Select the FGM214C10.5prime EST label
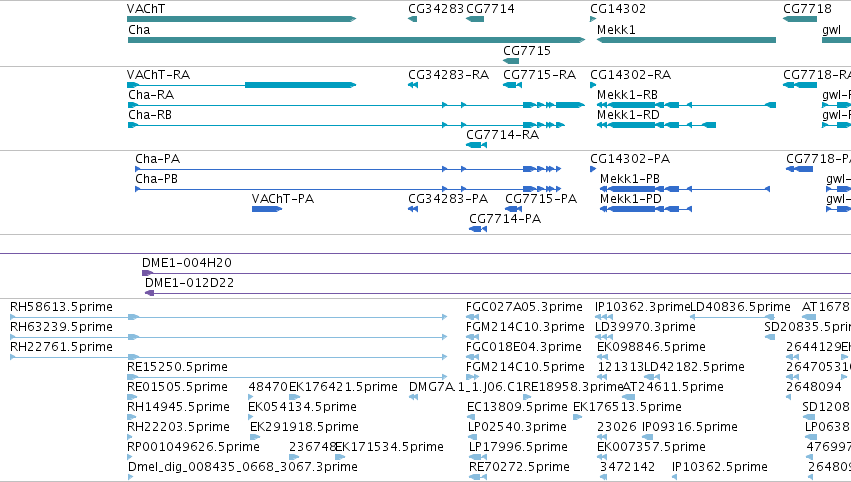 pos(525,367)
